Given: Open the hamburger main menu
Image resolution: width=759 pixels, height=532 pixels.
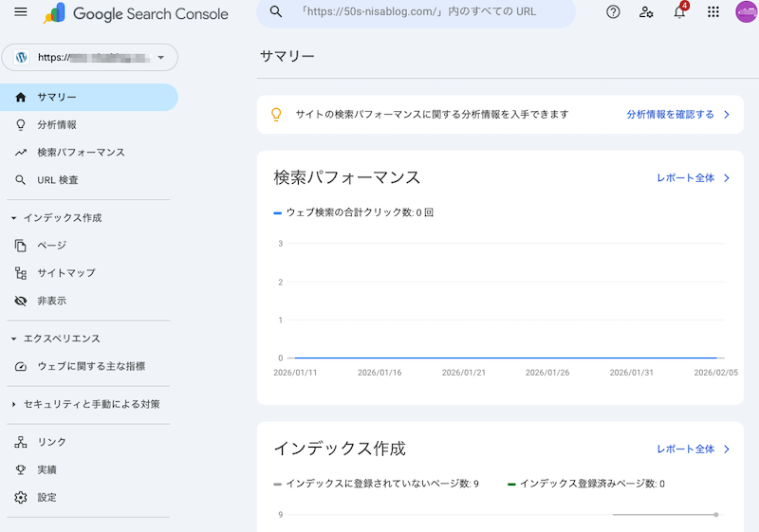Looking at the screenshot, I should [x=21, y=12].
